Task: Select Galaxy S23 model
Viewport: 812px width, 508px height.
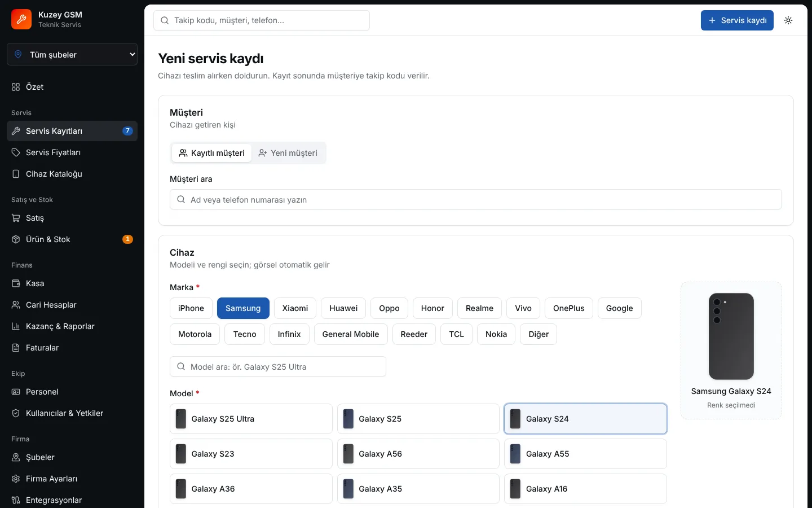Action: click(251, 454)
